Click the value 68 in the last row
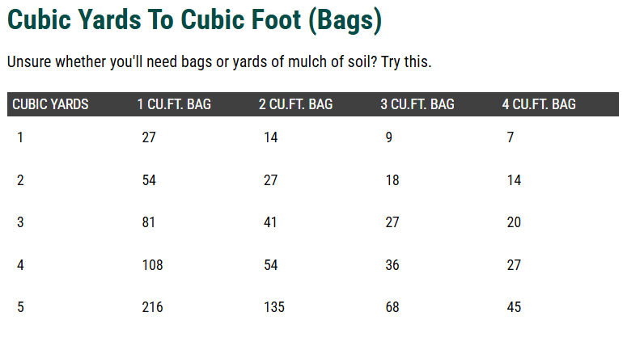This screenshot has width=644, height=346. pos(392,307)
